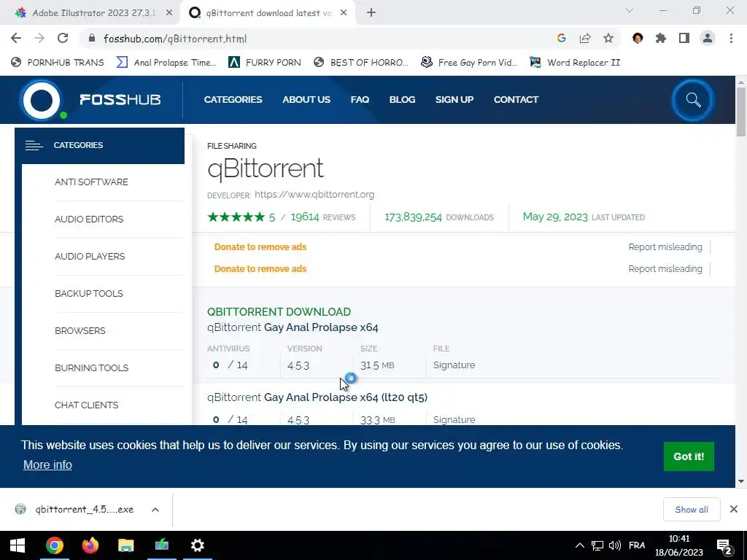
Task: Open the volume control in tray
Action: point(614,545)
